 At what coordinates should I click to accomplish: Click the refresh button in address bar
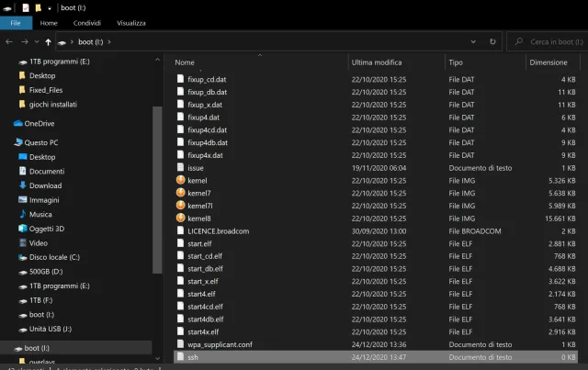coord(493,41)
